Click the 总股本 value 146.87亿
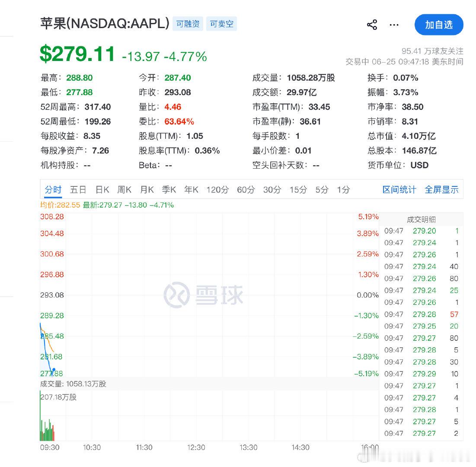The image size is (476, 467). [419, 150]
